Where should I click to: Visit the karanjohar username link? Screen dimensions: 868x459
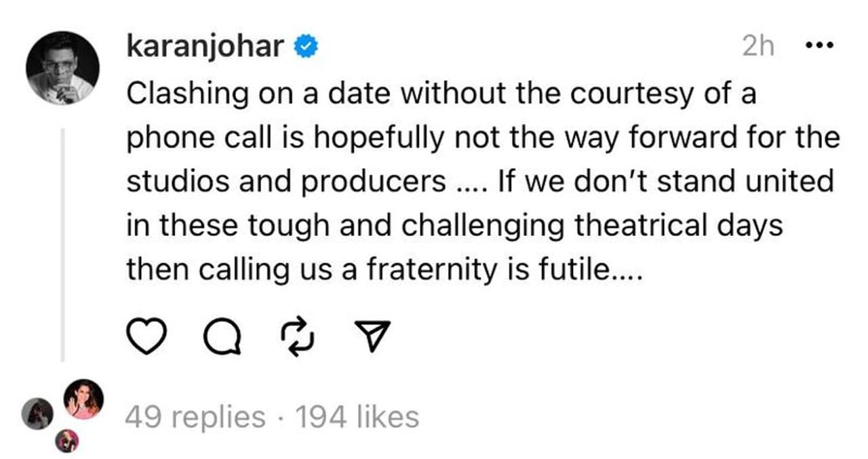[x=205, y=47]
